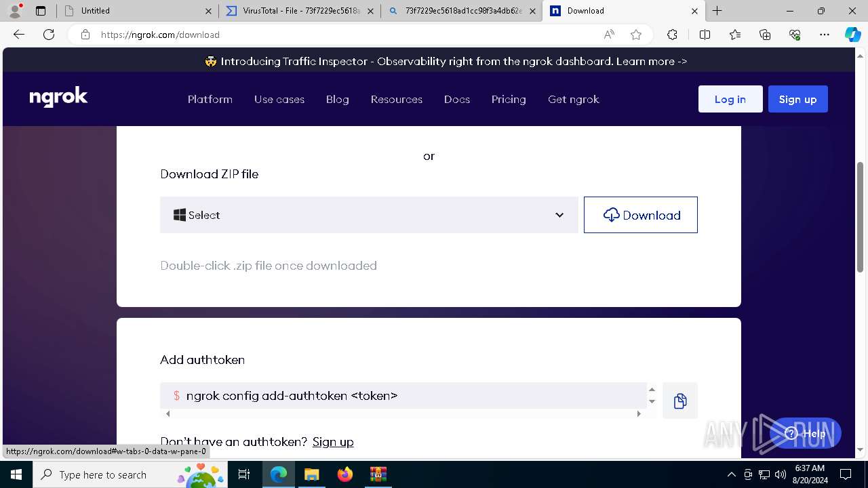
Task: Click the page vertical scrollbar thumb
Action: (x=861, y=217)
